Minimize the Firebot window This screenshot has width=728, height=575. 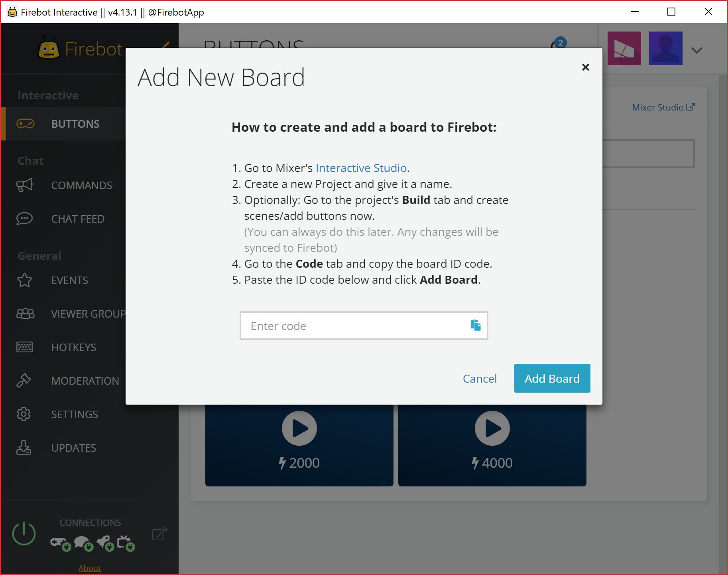coord(635,12)
